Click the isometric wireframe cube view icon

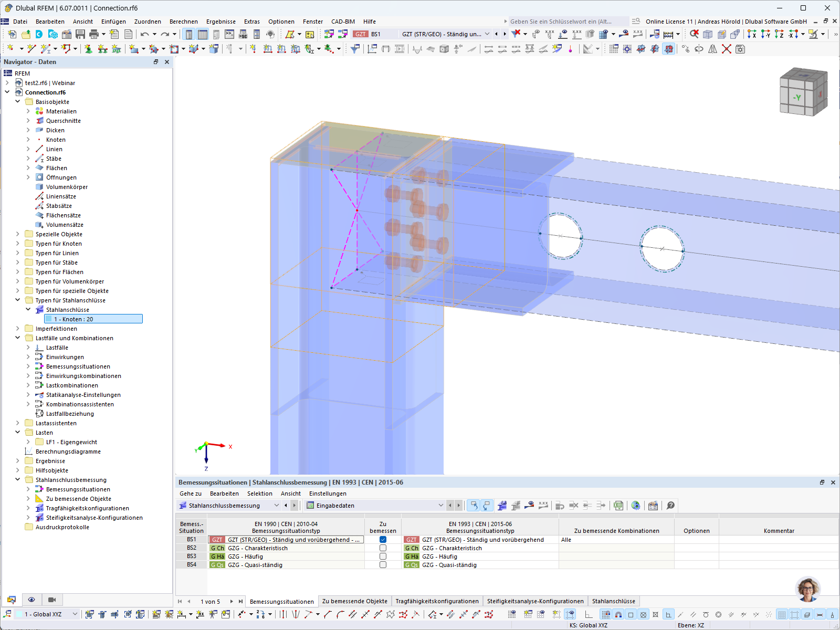click(x=708, y=34)
